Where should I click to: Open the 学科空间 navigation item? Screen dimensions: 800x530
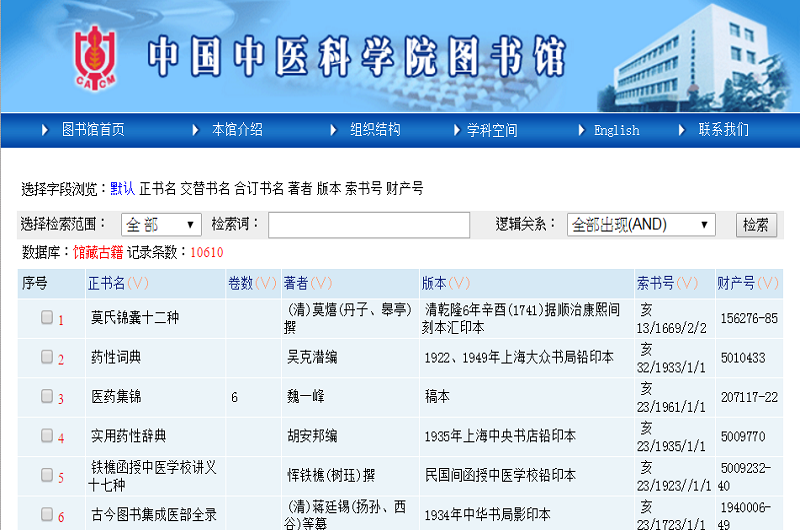tap(492, 130)
